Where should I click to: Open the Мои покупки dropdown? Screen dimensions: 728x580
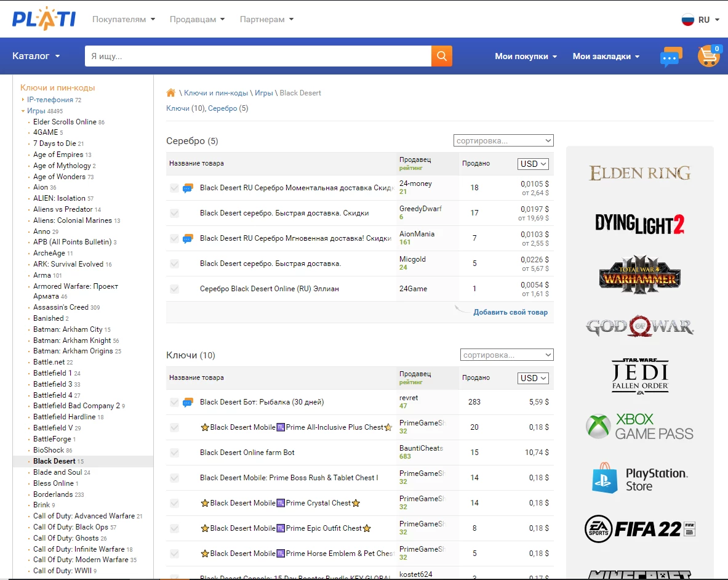(x=526, y=56)
